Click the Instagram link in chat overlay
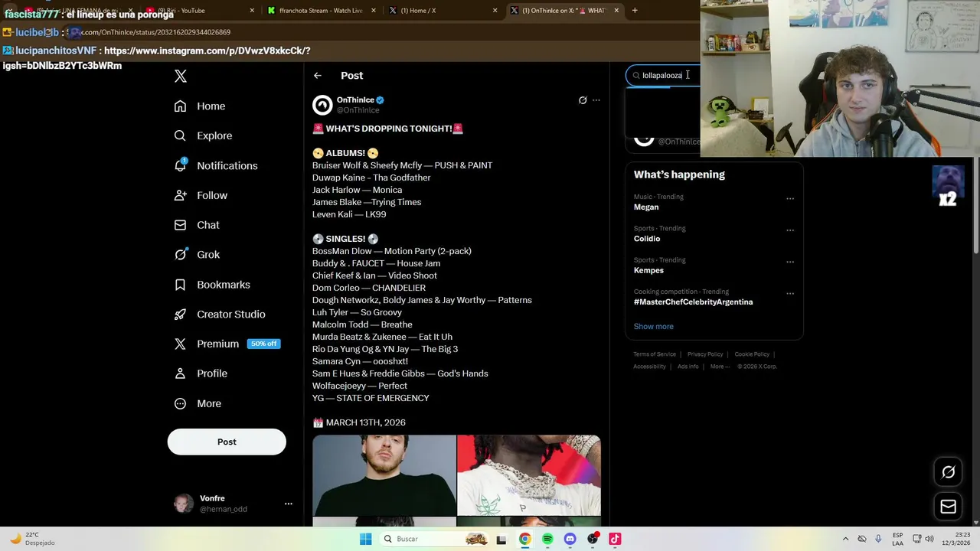 [156, 58]
